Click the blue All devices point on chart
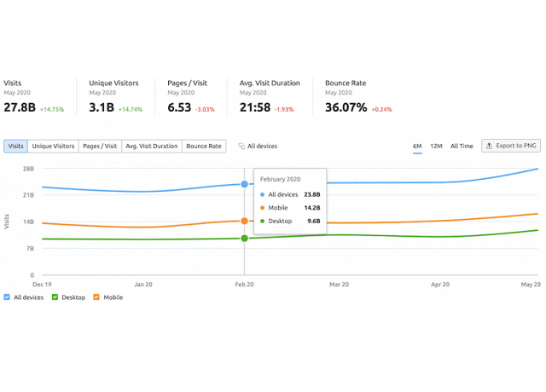The image size is (546, 392). (245, 184)
